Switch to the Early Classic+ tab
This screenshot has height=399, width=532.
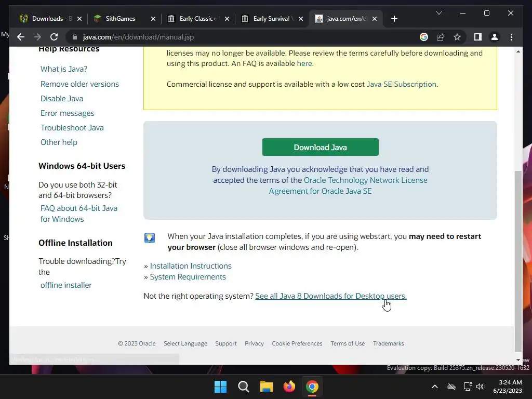pos(198,19)
